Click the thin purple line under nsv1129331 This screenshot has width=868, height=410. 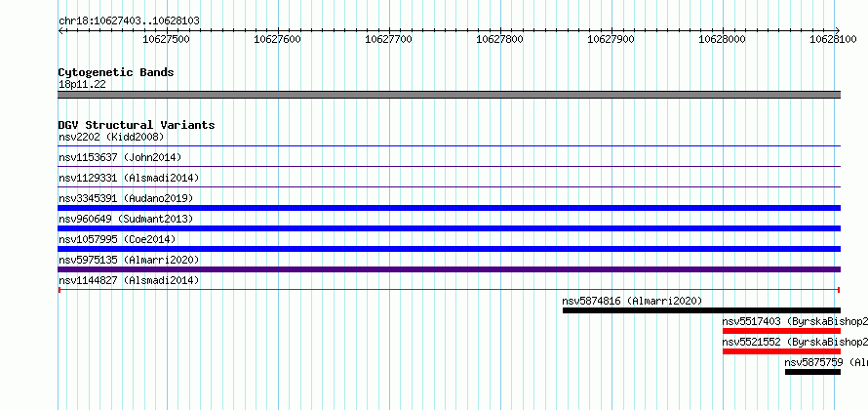tap(450, 186)
